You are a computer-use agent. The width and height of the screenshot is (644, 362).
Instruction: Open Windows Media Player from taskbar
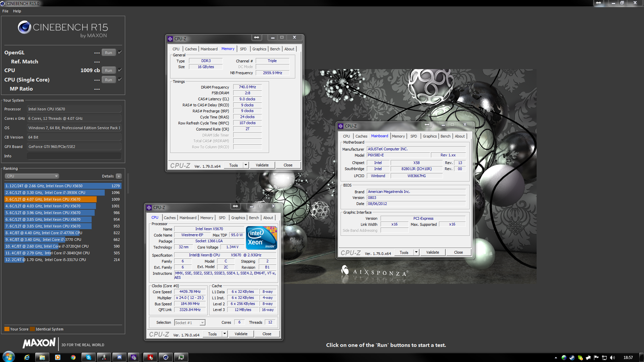tap(58, 357)
